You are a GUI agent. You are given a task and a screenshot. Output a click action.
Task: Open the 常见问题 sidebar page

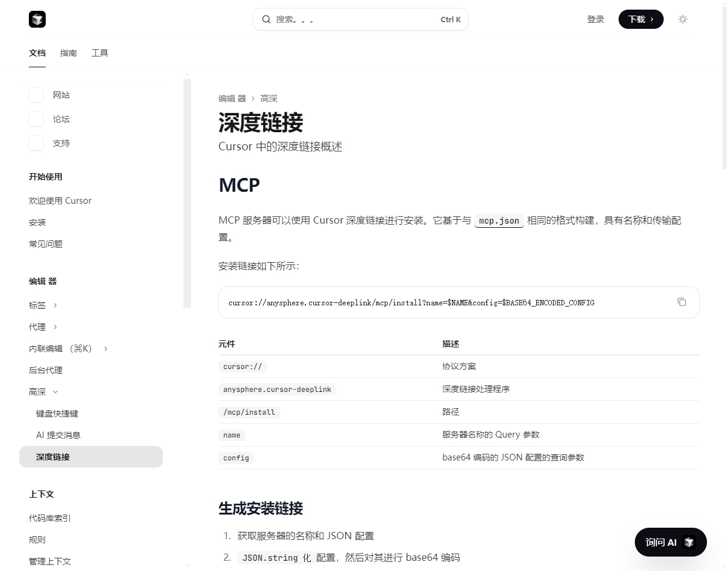[46, 244]
